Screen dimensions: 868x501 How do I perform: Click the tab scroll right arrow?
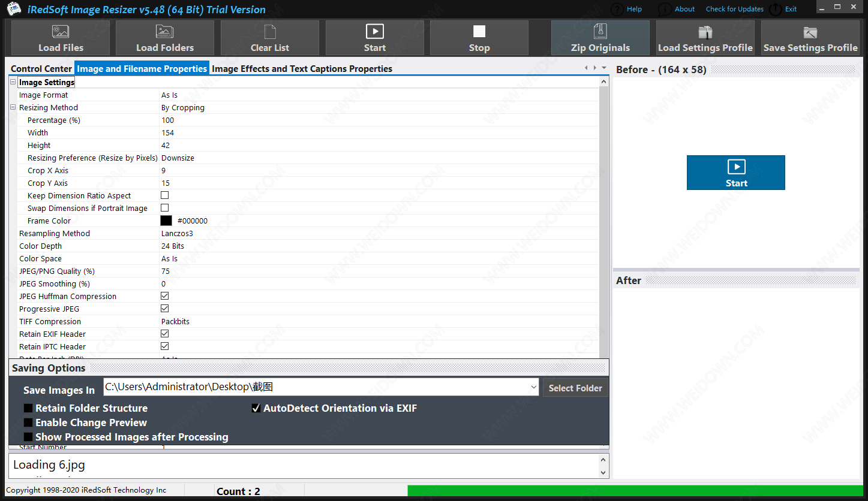594,68
